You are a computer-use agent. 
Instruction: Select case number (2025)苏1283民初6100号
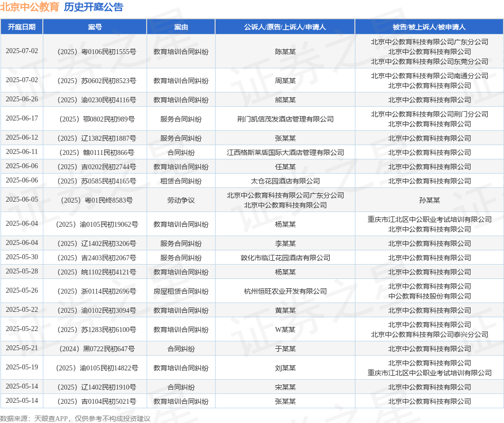(97, 330)
